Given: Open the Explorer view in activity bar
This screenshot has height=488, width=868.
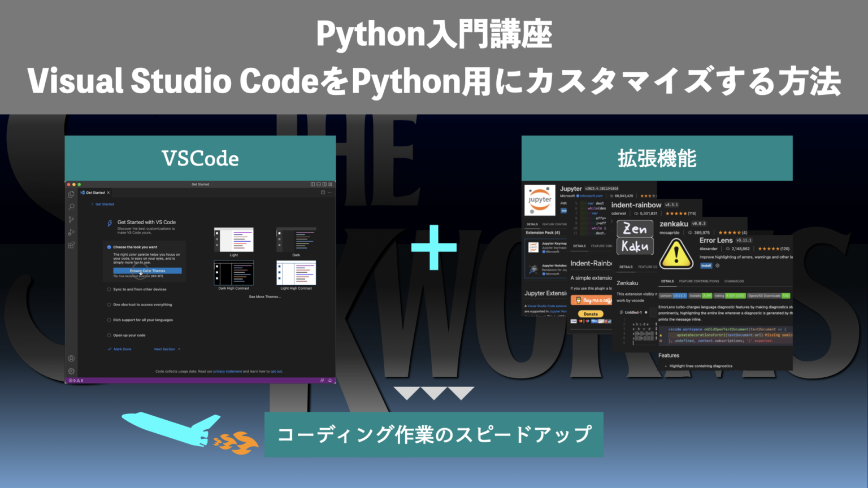Looking at the screenshot, I should (x=71, y=194).
